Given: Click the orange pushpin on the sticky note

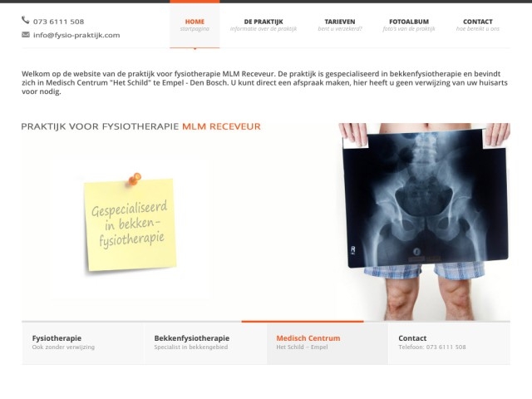Looking at the screenshot, I should coord(135,180).
